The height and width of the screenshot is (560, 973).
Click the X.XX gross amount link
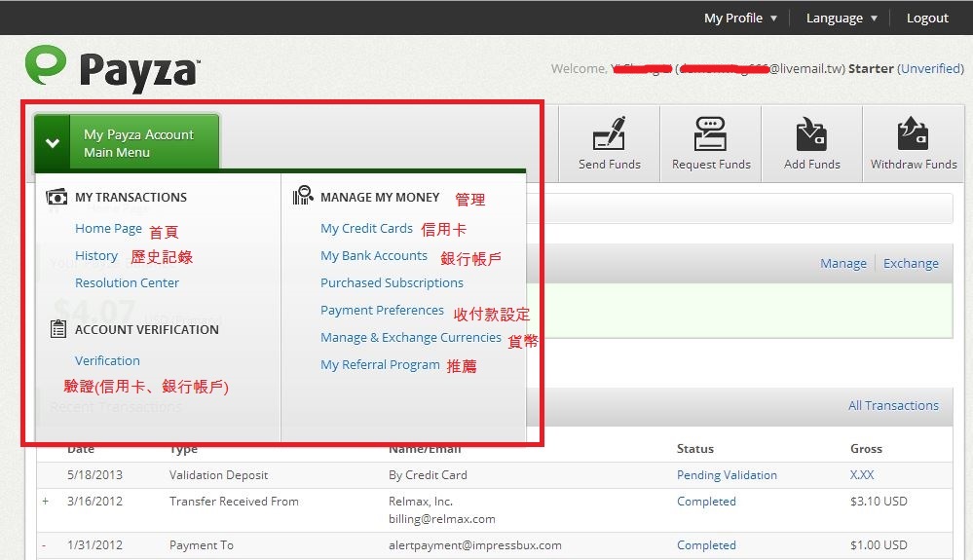[862, 475]
